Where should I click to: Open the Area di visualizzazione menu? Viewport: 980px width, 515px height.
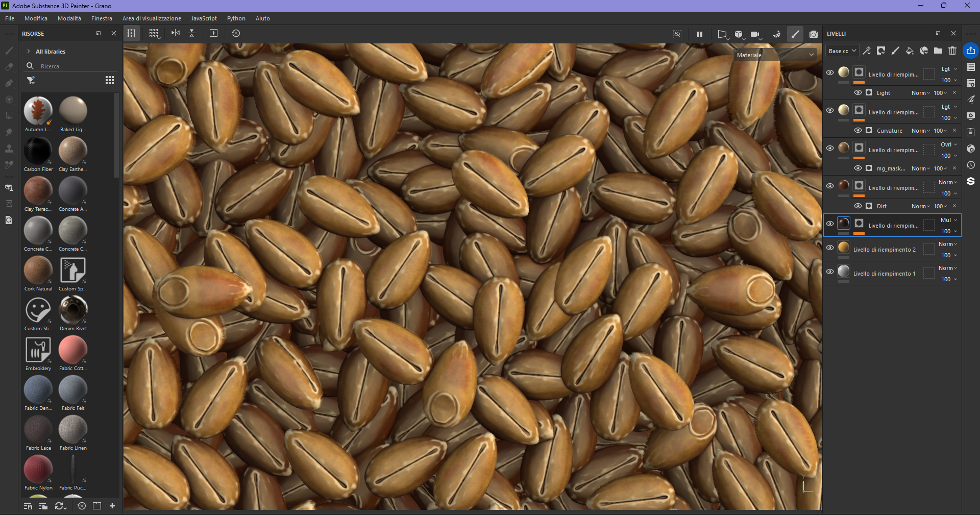(152, 18)
